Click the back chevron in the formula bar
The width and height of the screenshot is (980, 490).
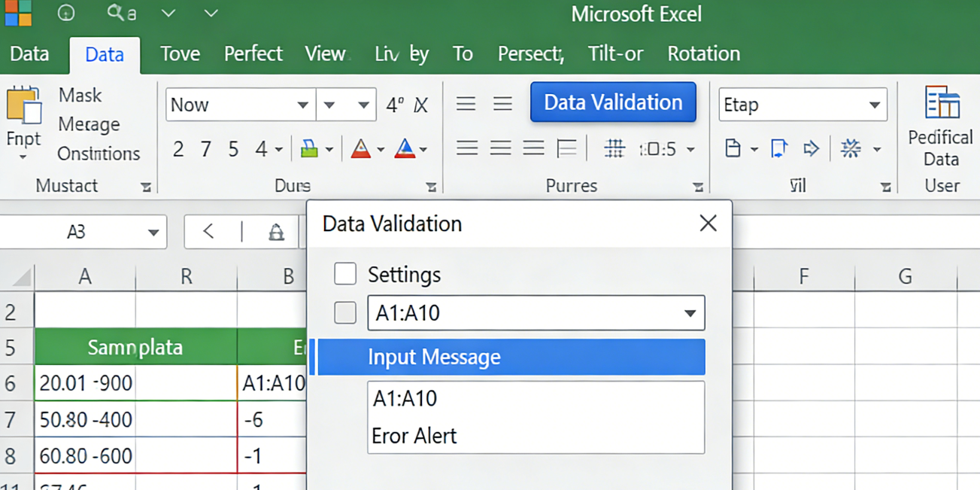pos(208,232)
